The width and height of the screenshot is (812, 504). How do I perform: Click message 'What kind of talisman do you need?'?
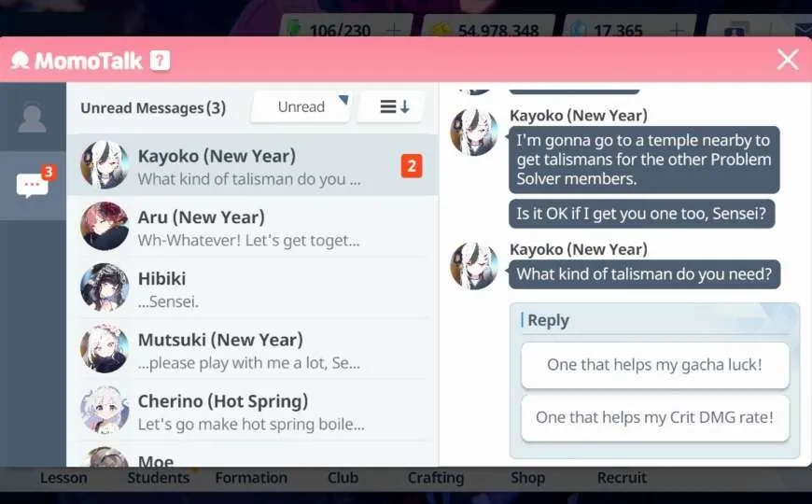[644, 274]
